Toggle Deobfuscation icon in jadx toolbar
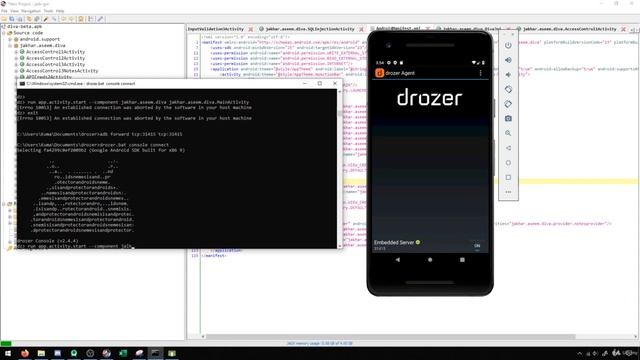Viewport: 640px width, 360px height. click(x=81, y=19)
